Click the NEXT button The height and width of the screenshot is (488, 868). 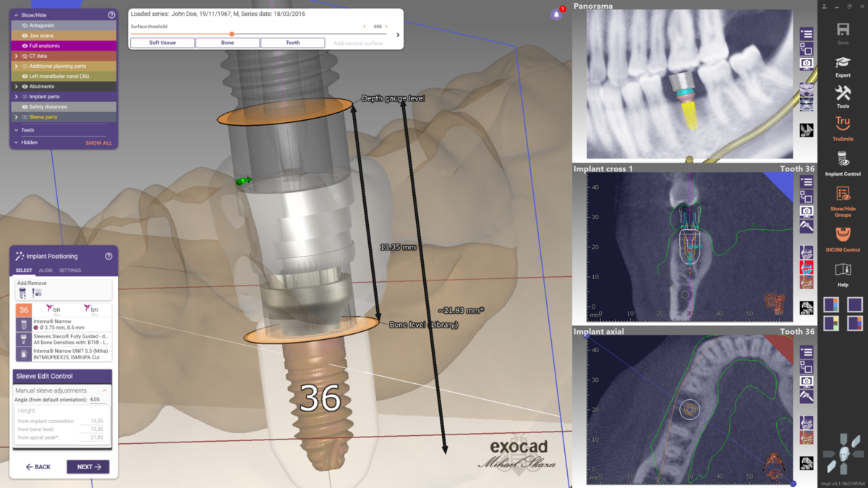click(x=88, y=467)
